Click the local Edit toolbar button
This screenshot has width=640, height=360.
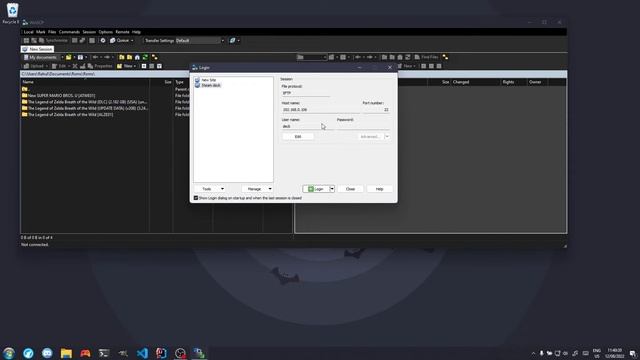pos(59,66)
